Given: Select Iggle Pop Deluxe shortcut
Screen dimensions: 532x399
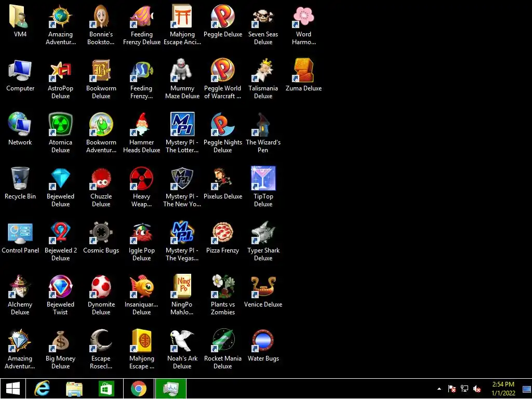Looking at the screenshot, I should point(141,232).
